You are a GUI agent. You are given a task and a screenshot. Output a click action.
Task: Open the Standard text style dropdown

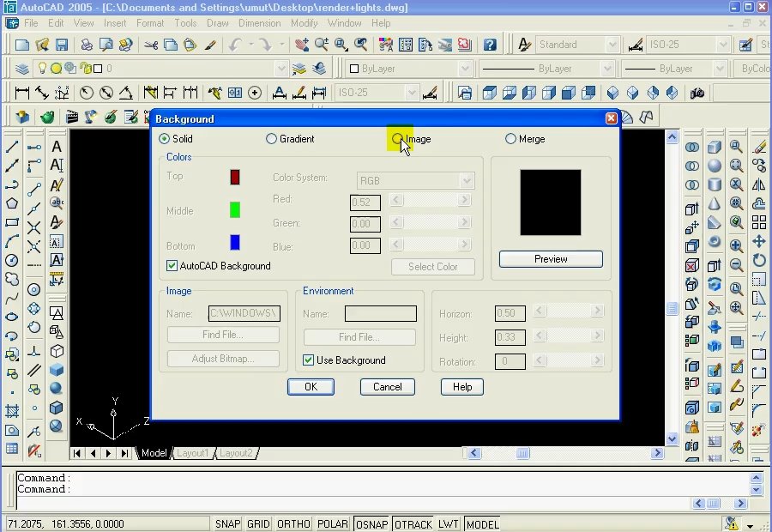tap(612, 45)
